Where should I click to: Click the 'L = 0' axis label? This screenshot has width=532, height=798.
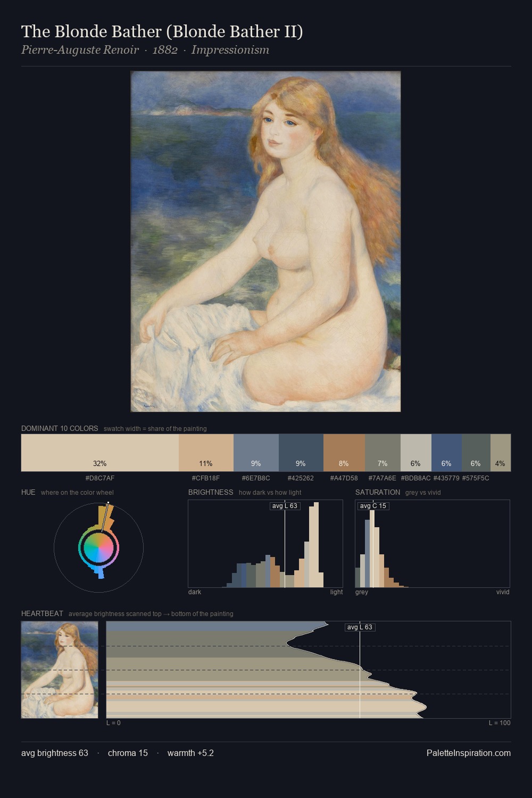pos(113,722)
